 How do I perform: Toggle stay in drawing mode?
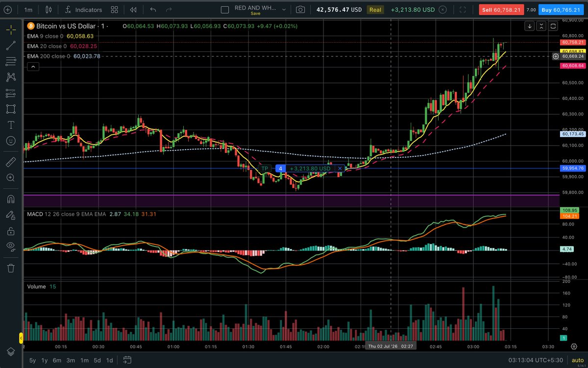tap(10, 215)
